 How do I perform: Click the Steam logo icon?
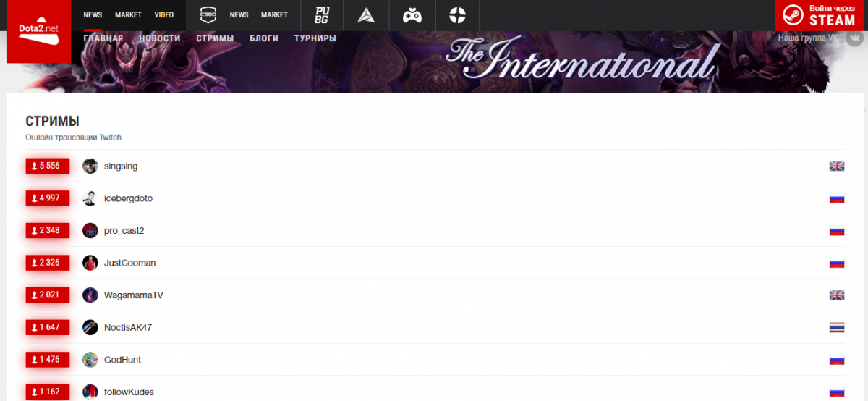point(793,14)
